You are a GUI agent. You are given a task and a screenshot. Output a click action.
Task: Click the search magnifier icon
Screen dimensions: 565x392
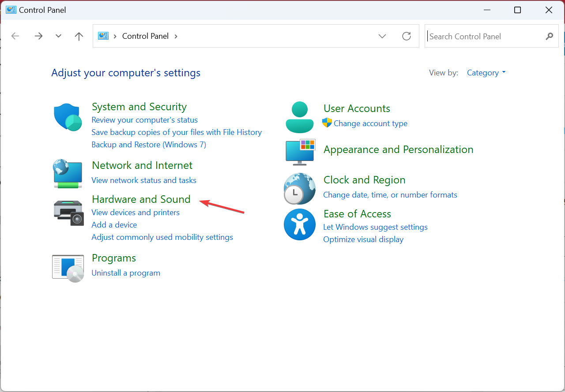pyautogui.click(x=549, y=36)
